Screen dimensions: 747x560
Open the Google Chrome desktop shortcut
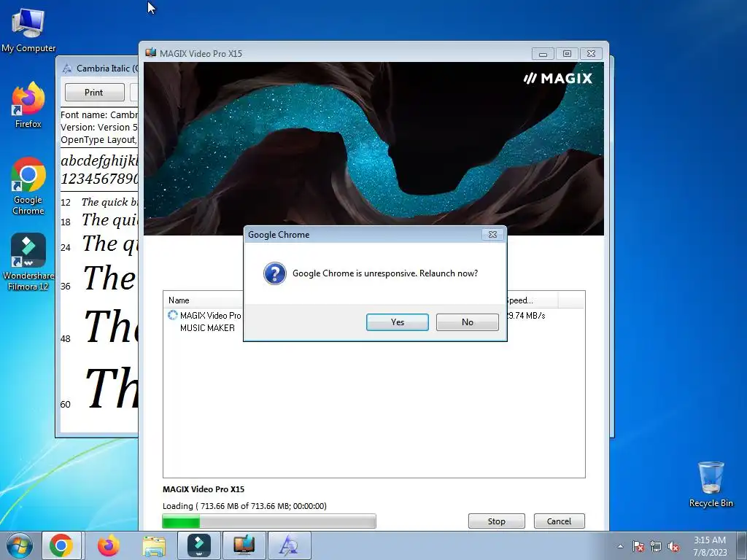click(28, 186)
